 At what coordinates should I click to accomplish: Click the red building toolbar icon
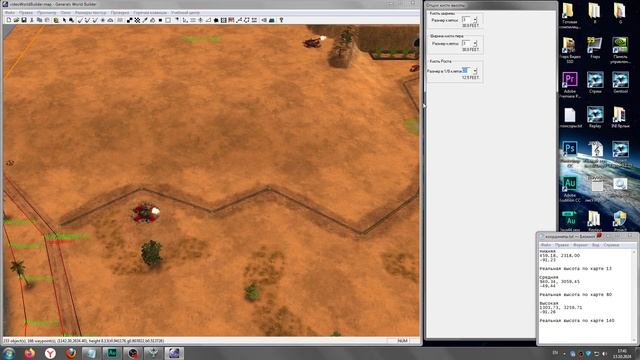tap(232, 20)
